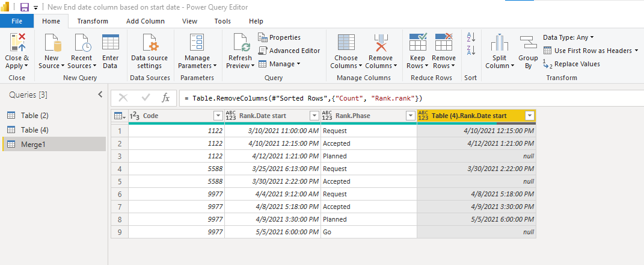Viewport: 644px width, 265px height.
Task: Select the Table (4) query
Action: 54,130
